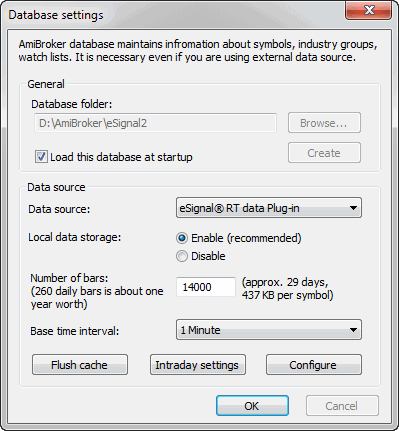The image size is (399, 431).
Task: Check Load this database at startup
Action: point(41,156)
